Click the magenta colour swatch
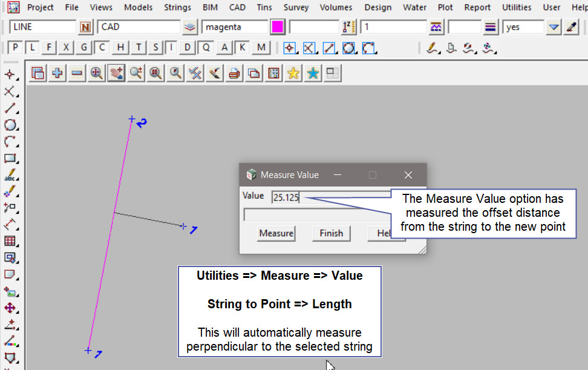Image resolution: width=588 pixels, height=370 pixels. click(278, 27)
